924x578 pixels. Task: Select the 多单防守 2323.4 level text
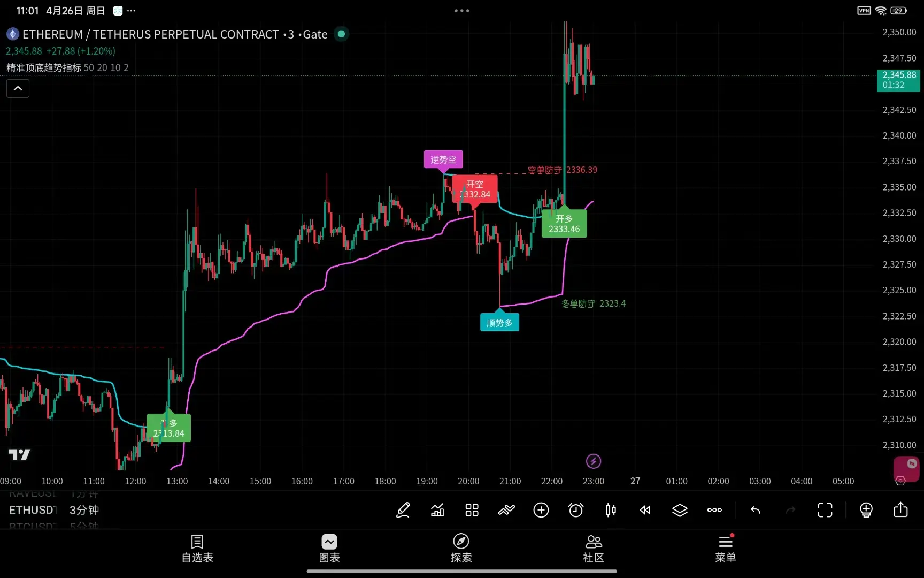(x=594, y=303)
